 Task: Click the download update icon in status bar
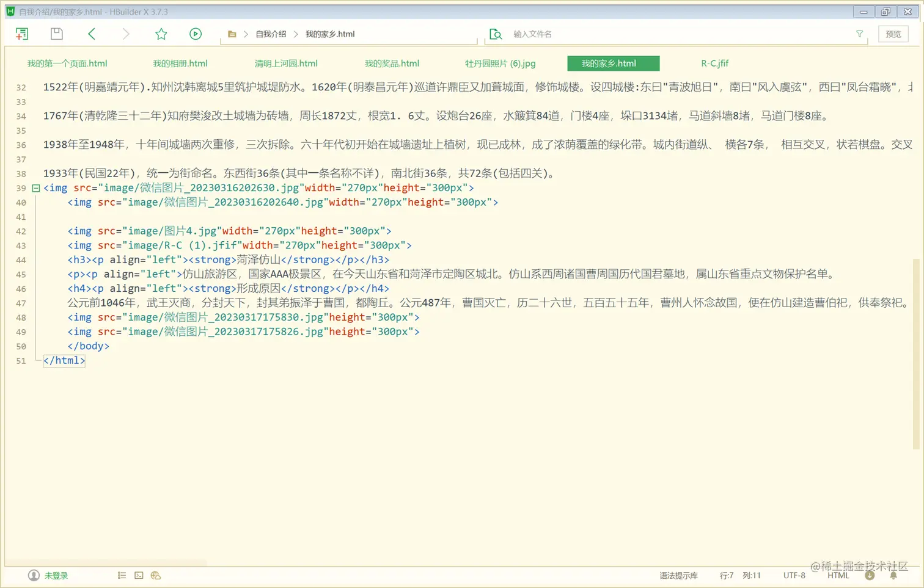[x=870, y=575]
